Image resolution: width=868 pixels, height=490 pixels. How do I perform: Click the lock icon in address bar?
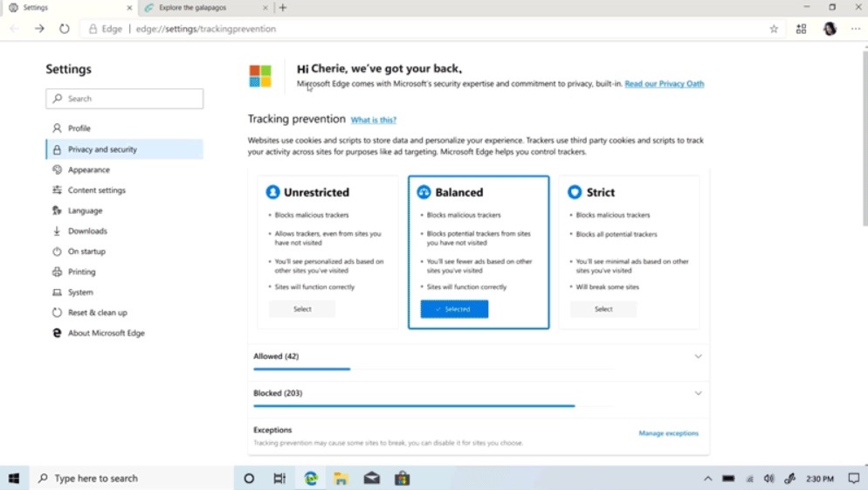(93, 29)
